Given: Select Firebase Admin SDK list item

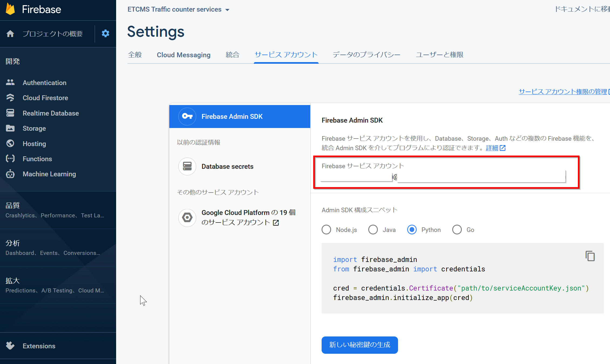Looking at the screenshot, I should click(240, 116).
